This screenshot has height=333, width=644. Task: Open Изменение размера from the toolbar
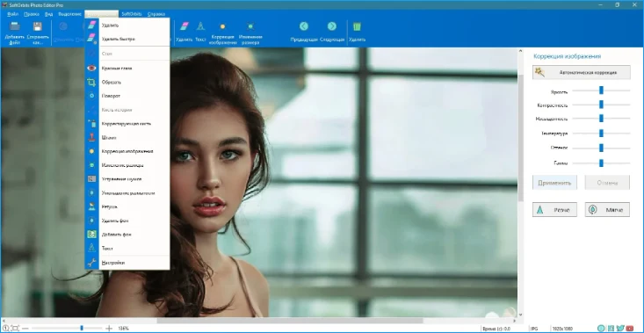coord(250,33)
